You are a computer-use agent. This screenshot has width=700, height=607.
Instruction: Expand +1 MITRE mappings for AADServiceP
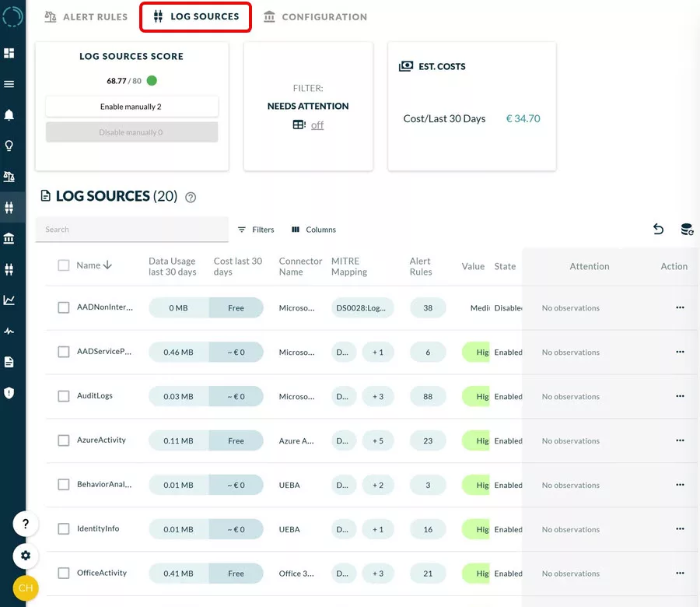pyautogui.click(x=378, y=352)
